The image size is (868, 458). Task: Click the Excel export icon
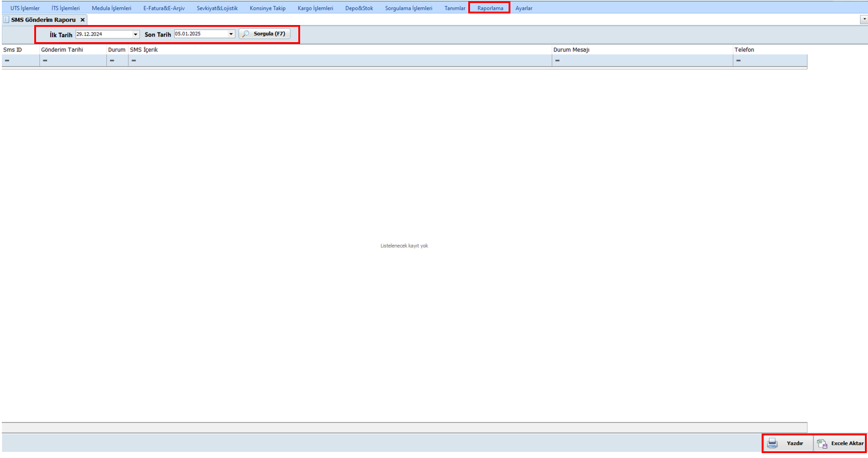pyautogui.click(x=822, y=443)
